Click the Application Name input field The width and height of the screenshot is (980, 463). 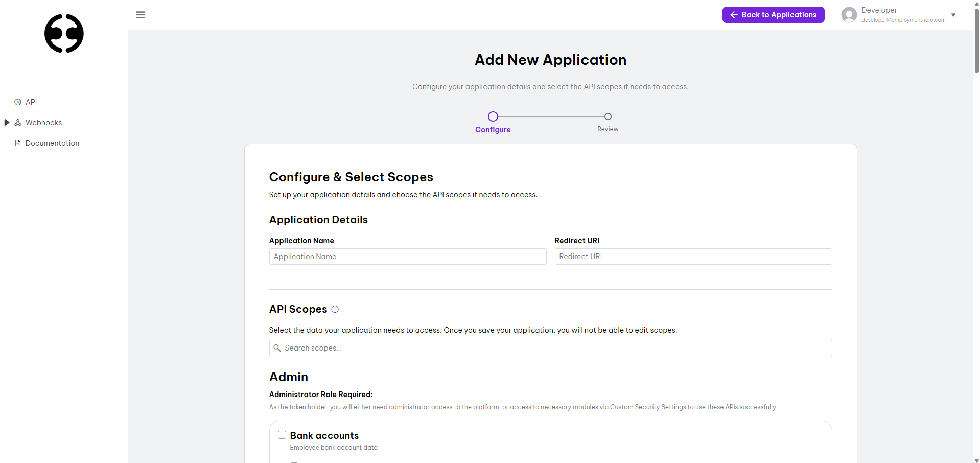pyautogui.click(x=407, y=256)
